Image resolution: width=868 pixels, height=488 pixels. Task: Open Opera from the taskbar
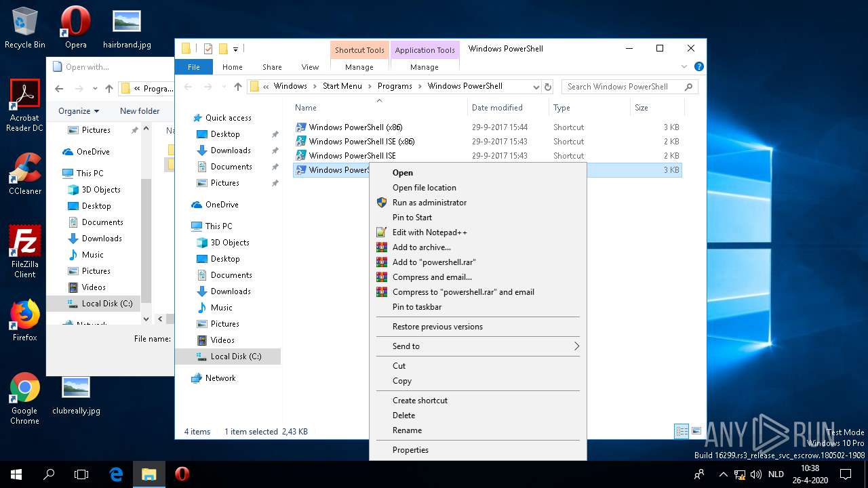182,474
